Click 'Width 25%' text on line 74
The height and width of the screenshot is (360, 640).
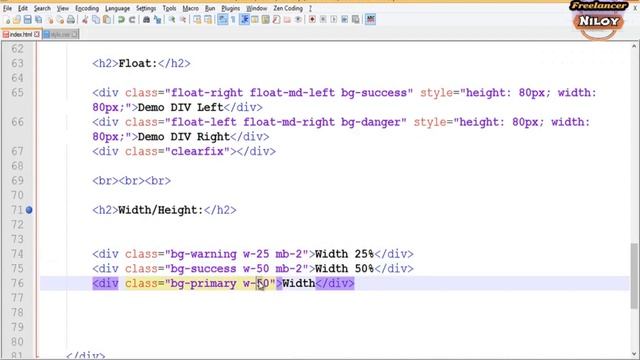[344, 254]
